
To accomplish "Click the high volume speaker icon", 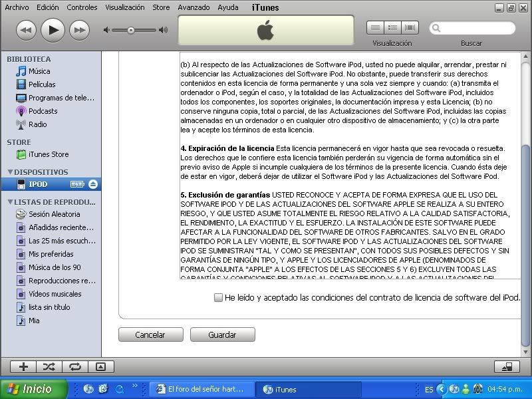I will click(x=163, y=30).
